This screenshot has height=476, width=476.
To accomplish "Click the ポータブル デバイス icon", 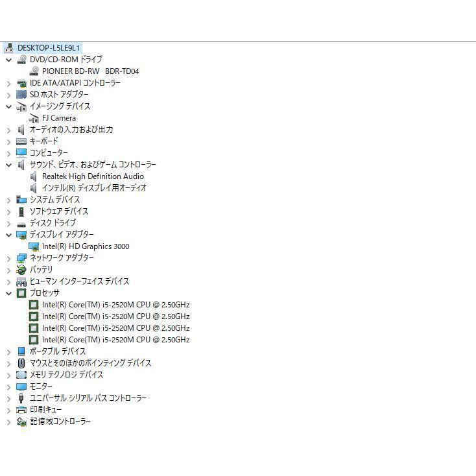I will click(x=21, y=351).
